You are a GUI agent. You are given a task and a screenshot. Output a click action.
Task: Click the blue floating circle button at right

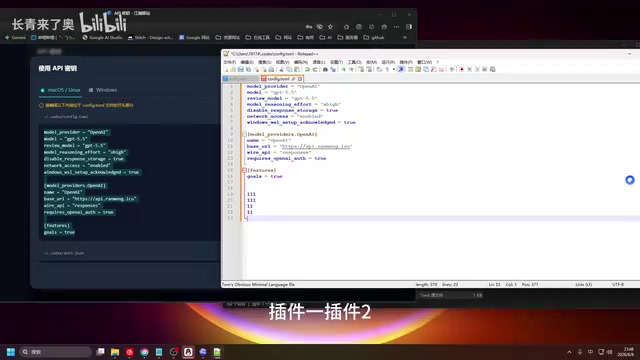pyautogui.click(x=630, y=180)
